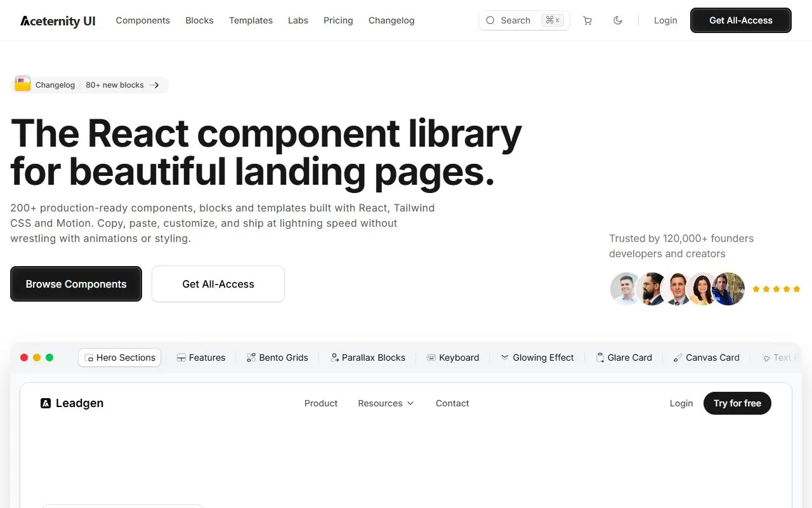Switch to the Canvas Card tab

click(707, 358)
